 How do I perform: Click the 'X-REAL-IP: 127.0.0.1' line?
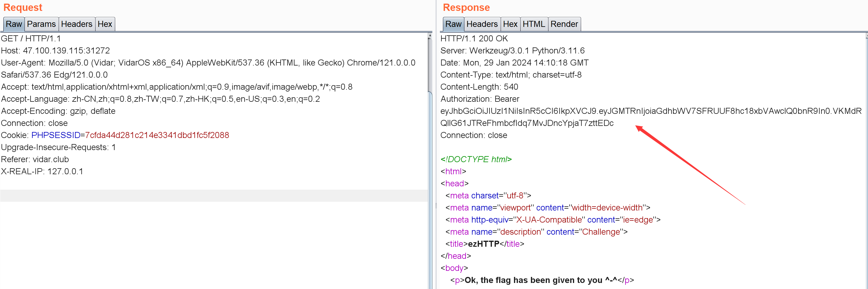[x=42, y=172]
